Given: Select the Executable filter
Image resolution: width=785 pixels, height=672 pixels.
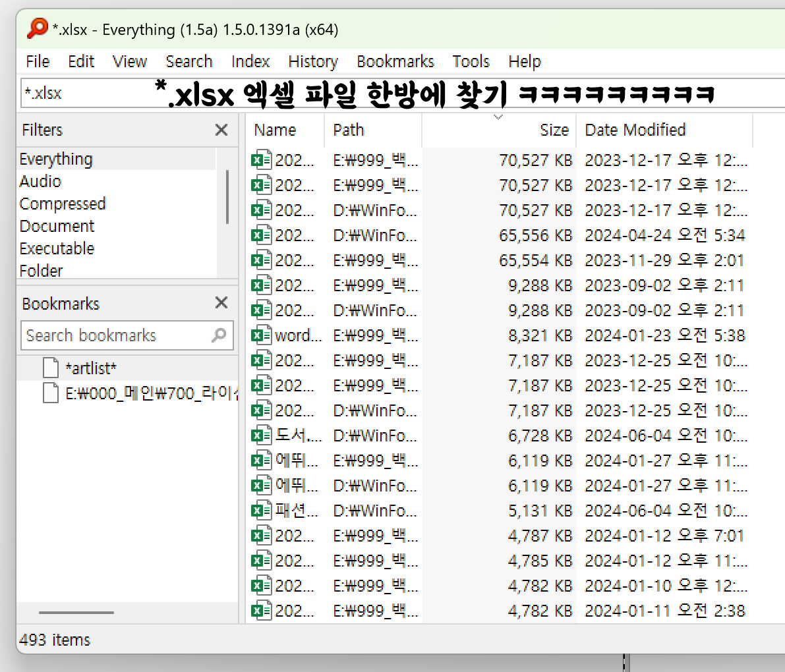Looking at the screenshot, I should point(117,248).
